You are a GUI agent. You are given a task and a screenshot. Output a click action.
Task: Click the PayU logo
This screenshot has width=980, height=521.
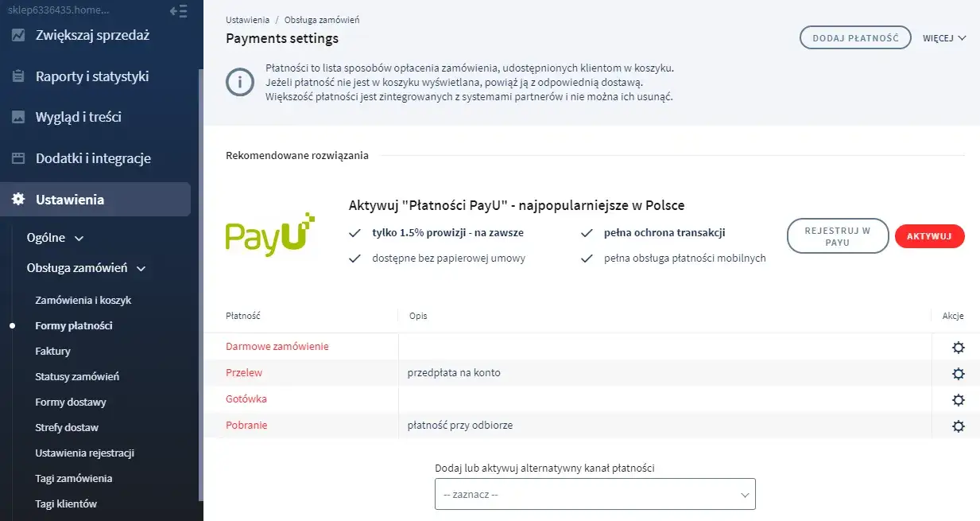click(270, 235)
